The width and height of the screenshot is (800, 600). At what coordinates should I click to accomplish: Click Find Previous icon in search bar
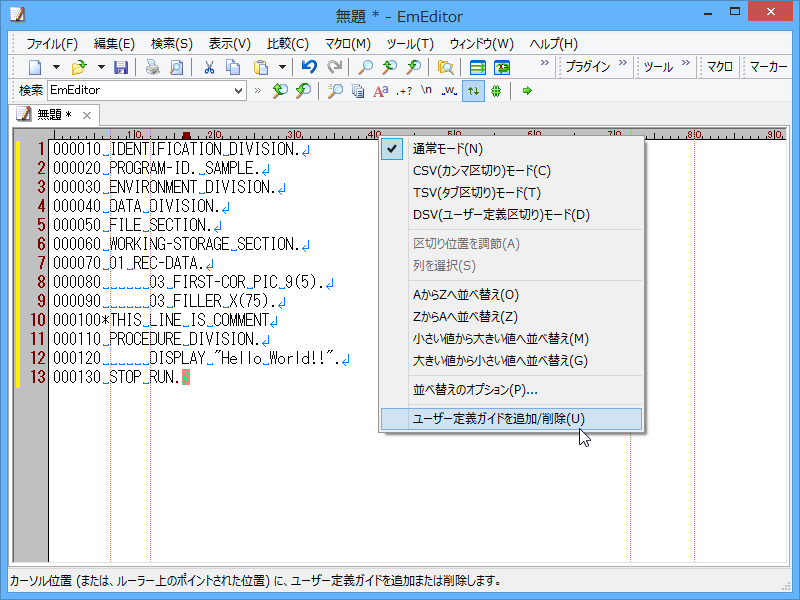[x=280, y=91]
